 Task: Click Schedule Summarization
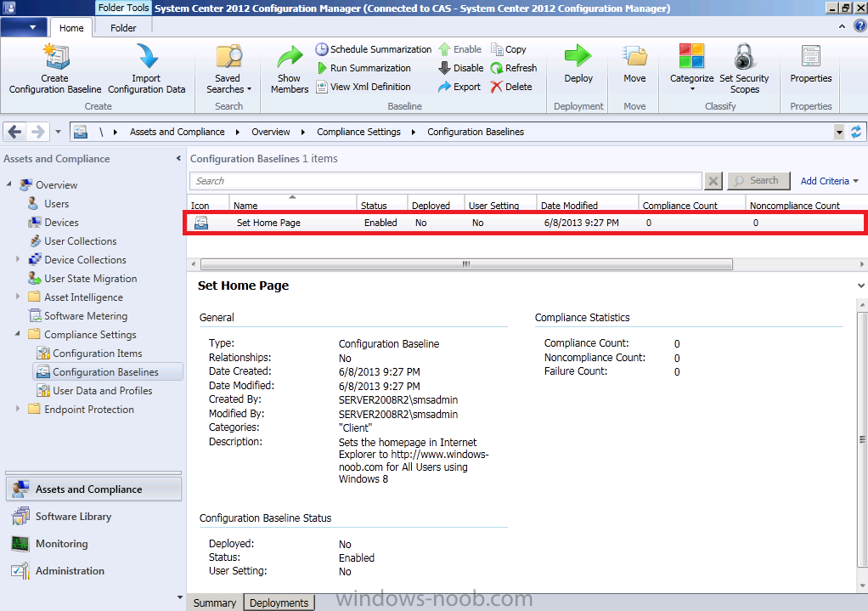click(373, 49)
